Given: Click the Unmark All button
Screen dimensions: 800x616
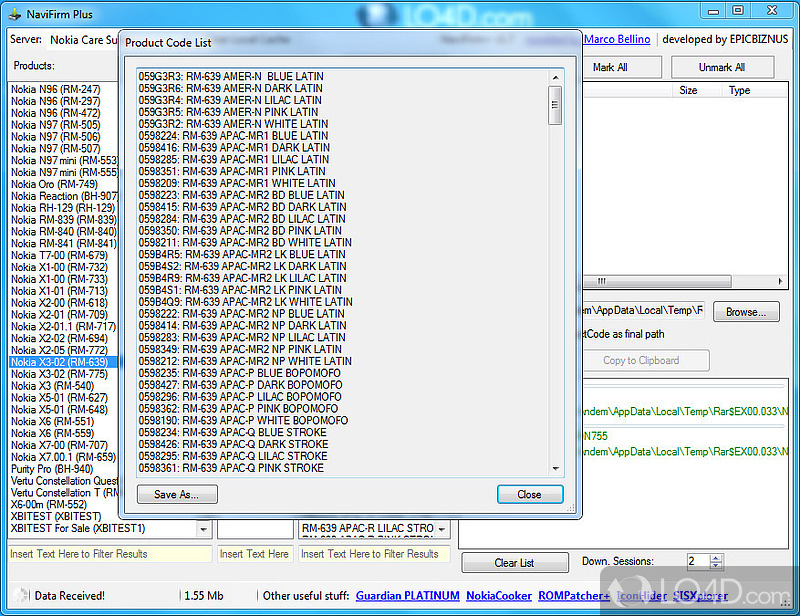Looking at the screenshot, I should coord(722,67).
